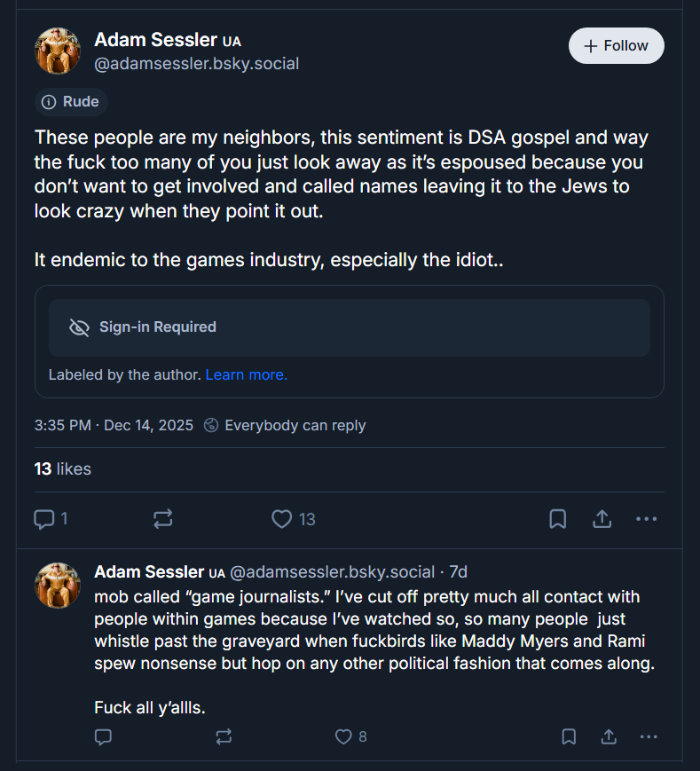The width and height of the screenshot is (700, 771).
Task: Click the Follow button for Adam Sessler
Action: point(616,46)
